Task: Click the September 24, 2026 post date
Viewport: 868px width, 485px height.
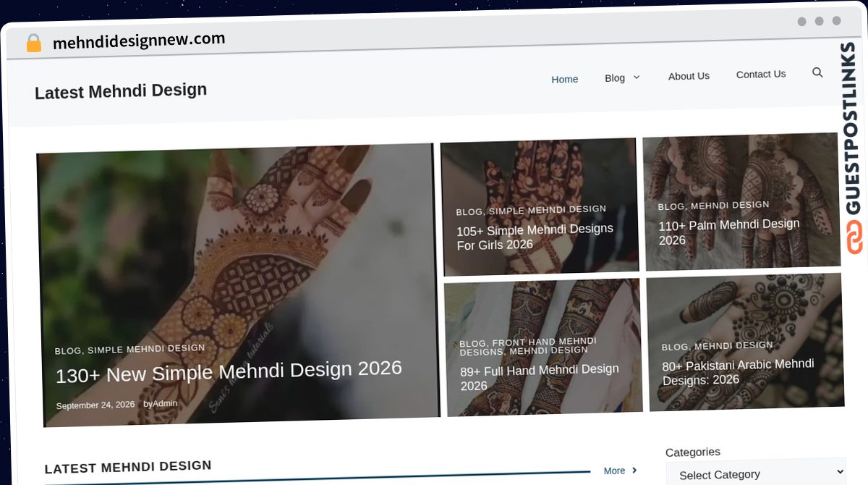Action: point(95,405)
